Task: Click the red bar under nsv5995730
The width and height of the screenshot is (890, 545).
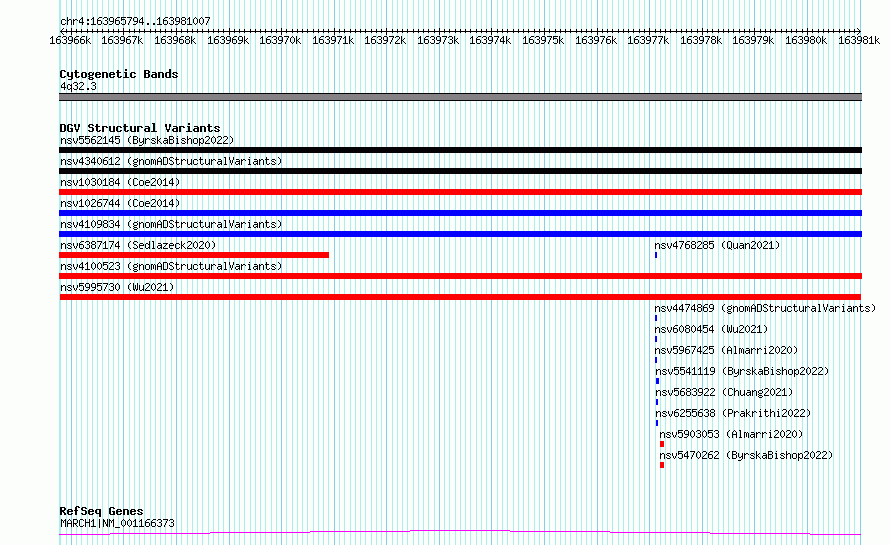Action: (460, 297)
